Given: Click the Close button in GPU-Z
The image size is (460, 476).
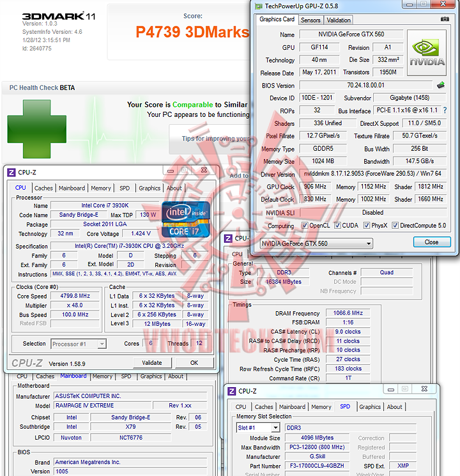Looking at the screenshot, I should click(432, 242).
